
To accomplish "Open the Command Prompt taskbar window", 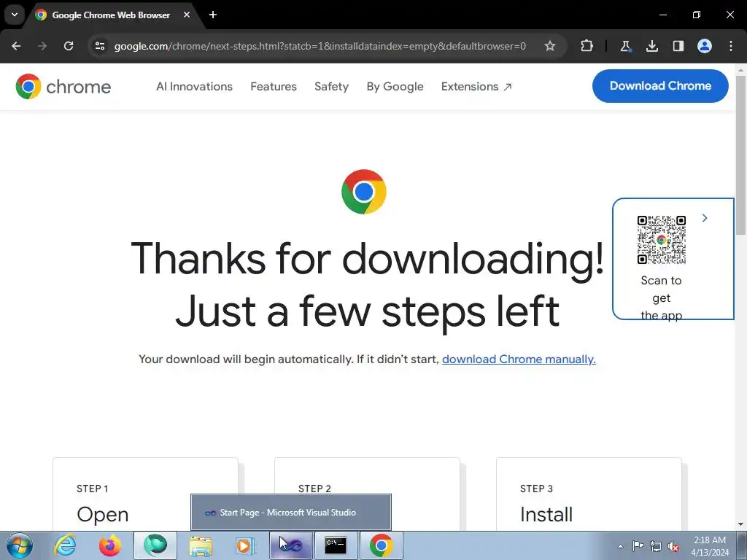I will (x=336, y=545).
